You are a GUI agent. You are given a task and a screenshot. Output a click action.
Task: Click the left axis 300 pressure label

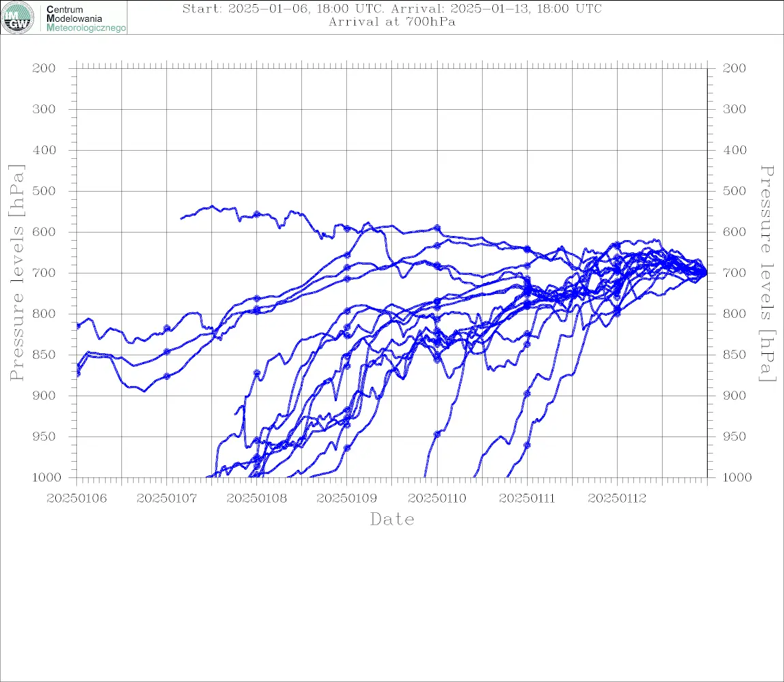[x=44, y=109]
